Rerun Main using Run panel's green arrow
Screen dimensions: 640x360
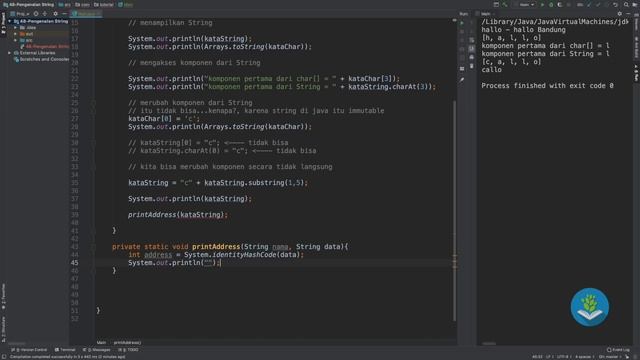click(x=462, y=22)
